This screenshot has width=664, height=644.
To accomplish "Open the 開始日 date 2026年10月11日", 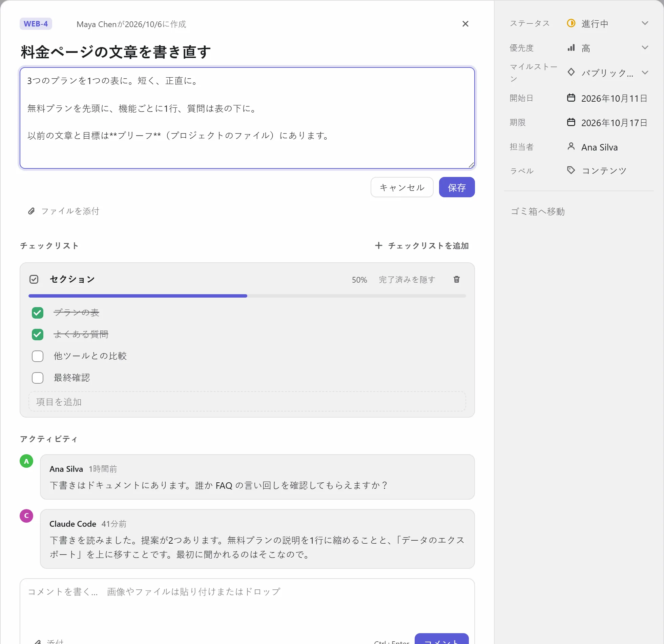I will [614, 98].
